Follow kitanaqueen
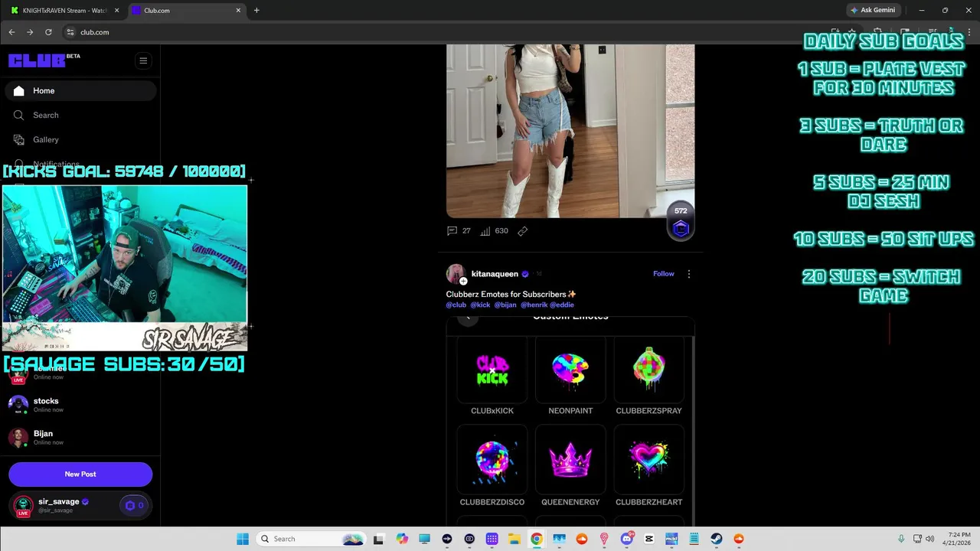This screenshot has width=980, height=551. (x=664, y=274)
